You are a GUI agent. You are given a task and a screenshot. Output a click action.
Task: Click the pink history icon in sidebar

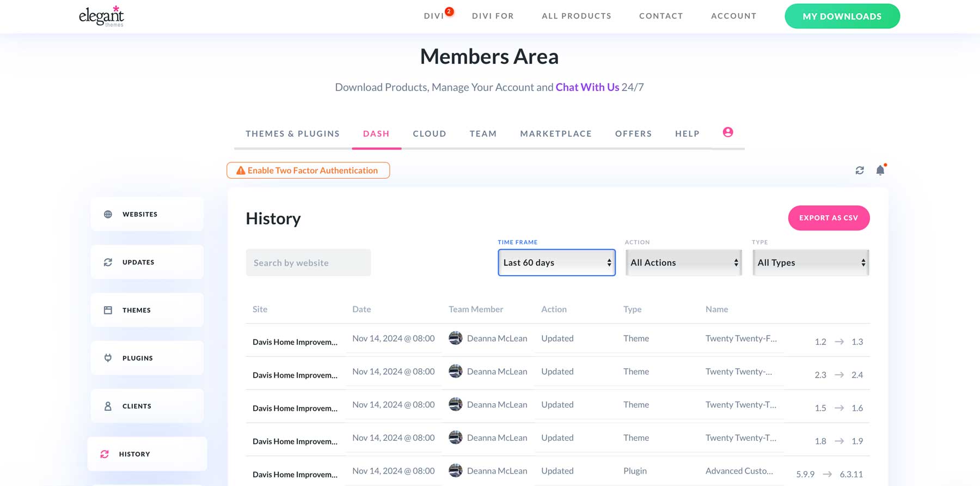click(x=105, y=454)
